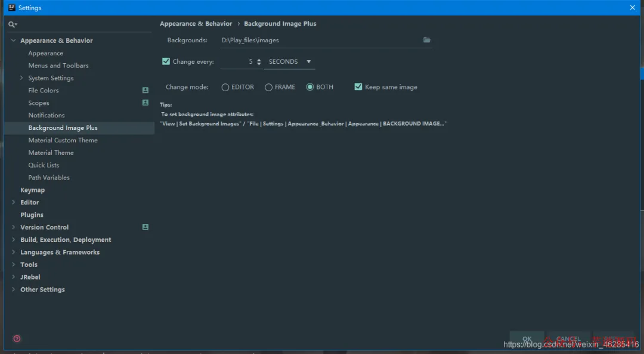Click the help question mark icon
This screenshot has width=644, height=354.
[17, 339]
